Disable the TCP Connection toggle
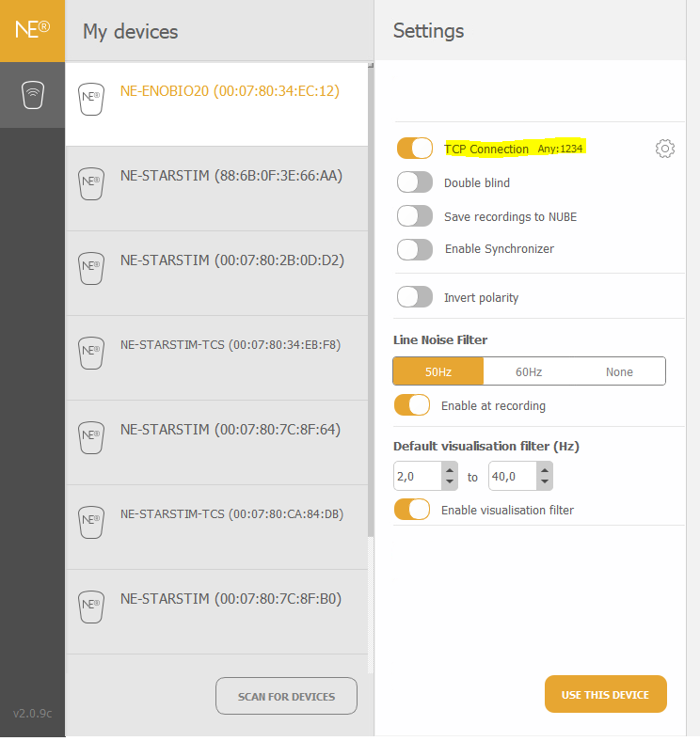 (x=415, y=149)
